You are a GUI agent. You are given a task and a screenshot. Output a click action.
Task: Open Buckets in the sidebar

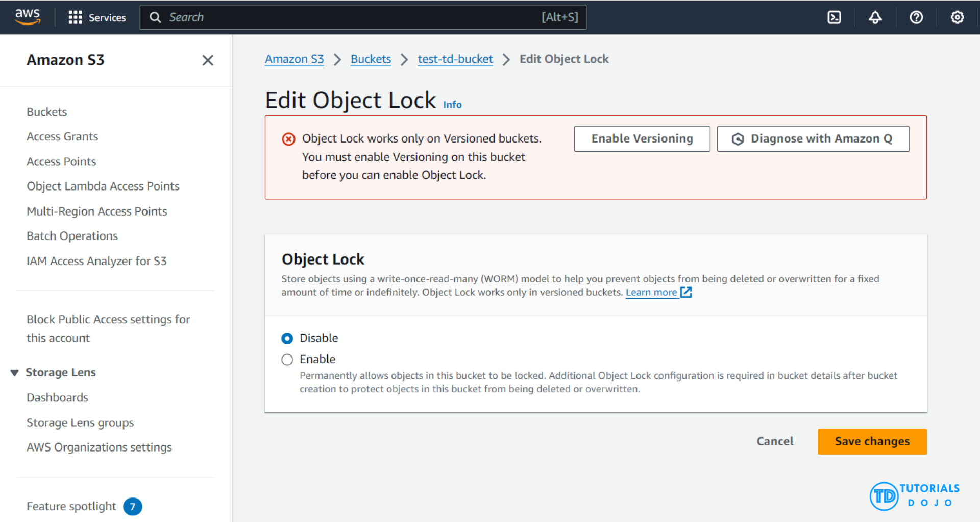coord(47,112)
